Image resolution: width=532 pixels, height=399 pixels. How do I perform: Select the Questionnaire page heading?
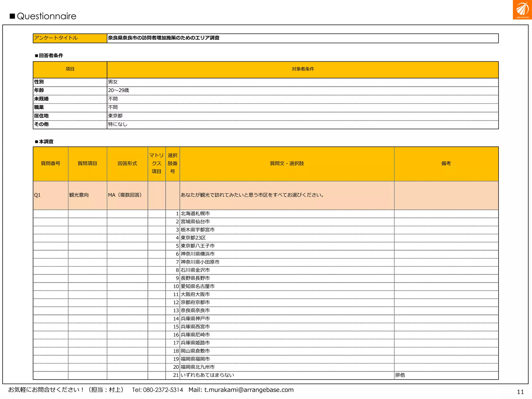(46, 16)
